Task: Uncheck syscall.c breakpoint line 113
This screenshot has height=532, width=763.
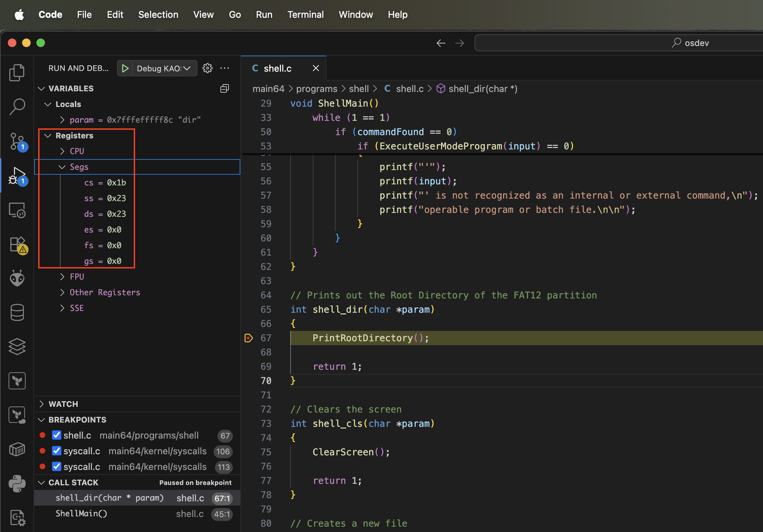Action: pyautogui.click(x=57, y=466)
